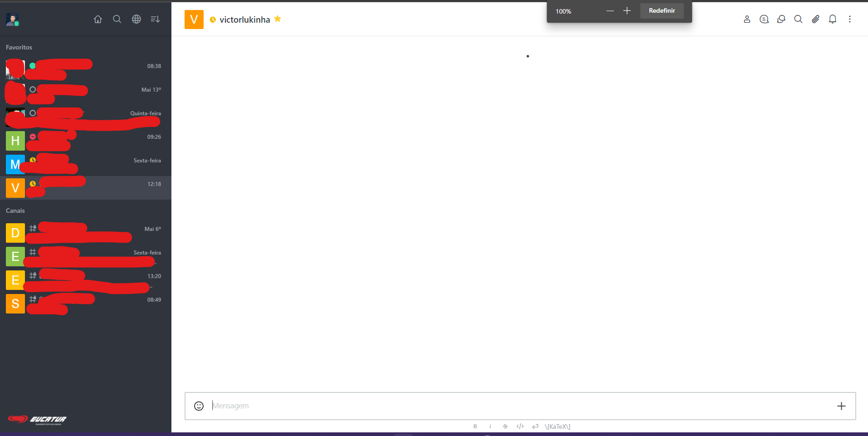868x436 pixels.
Task: Open the sidebar search icon
Action: coord(117,19)
